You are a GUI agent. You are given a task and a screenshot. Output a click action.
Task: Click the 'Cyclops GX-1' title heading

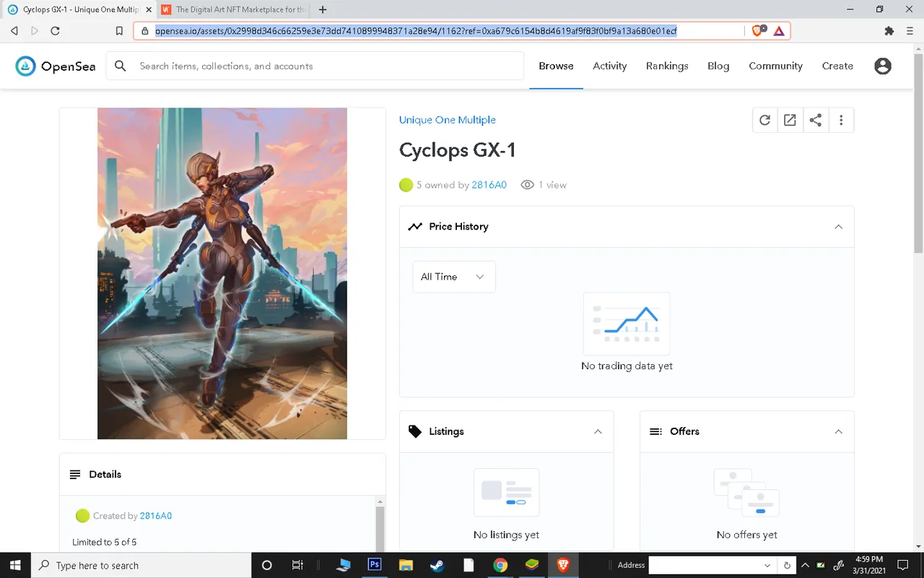(x=458, y=150)
